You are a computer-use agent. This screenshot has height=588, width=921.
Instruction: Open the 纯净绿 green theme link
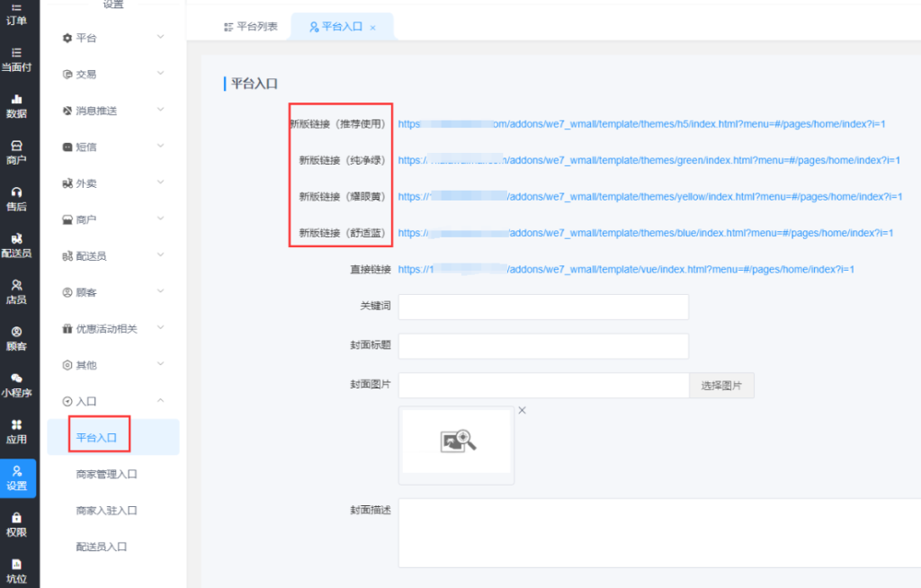(648, 160)
